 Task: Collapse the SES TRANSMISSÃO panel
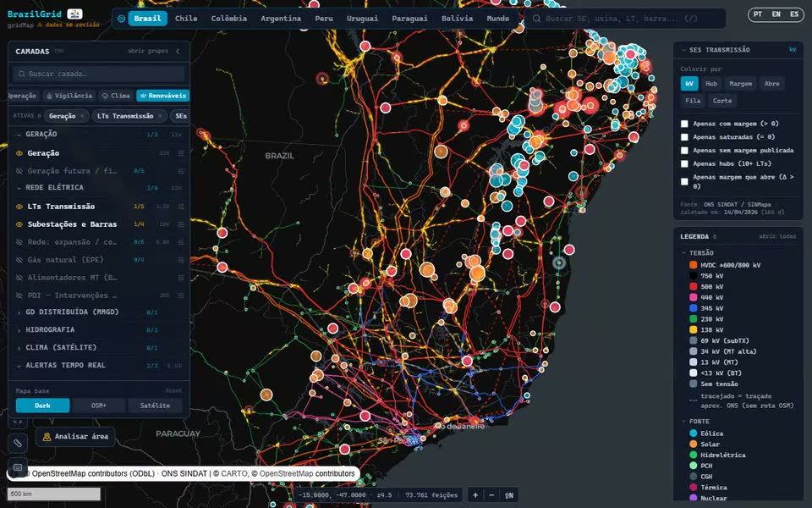pyautogui.click(x=683, y=50)
